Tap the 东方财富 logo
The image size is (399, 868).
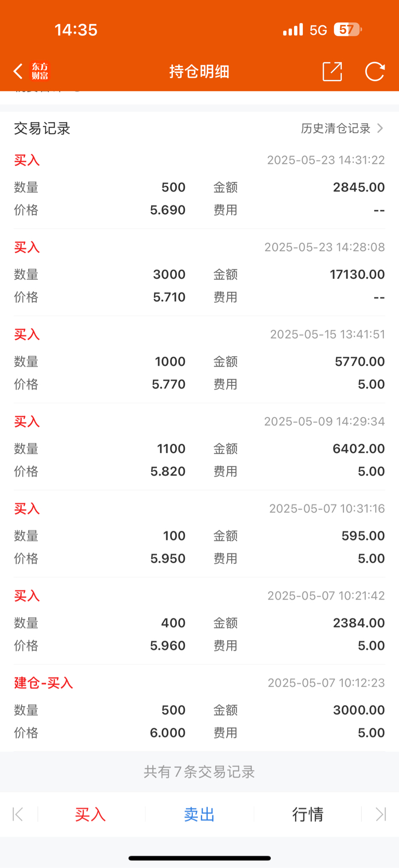point(40,71)
